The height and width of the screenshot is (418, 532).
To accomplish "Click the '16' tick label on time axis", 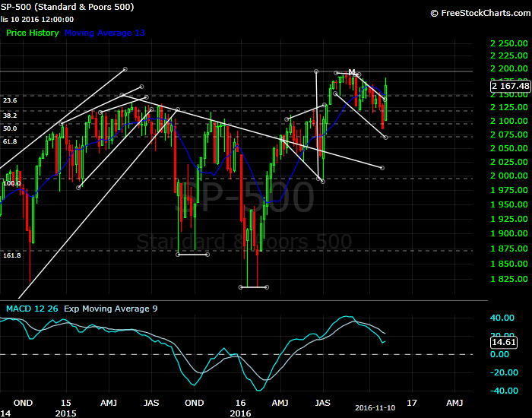I will coord(241,403).
